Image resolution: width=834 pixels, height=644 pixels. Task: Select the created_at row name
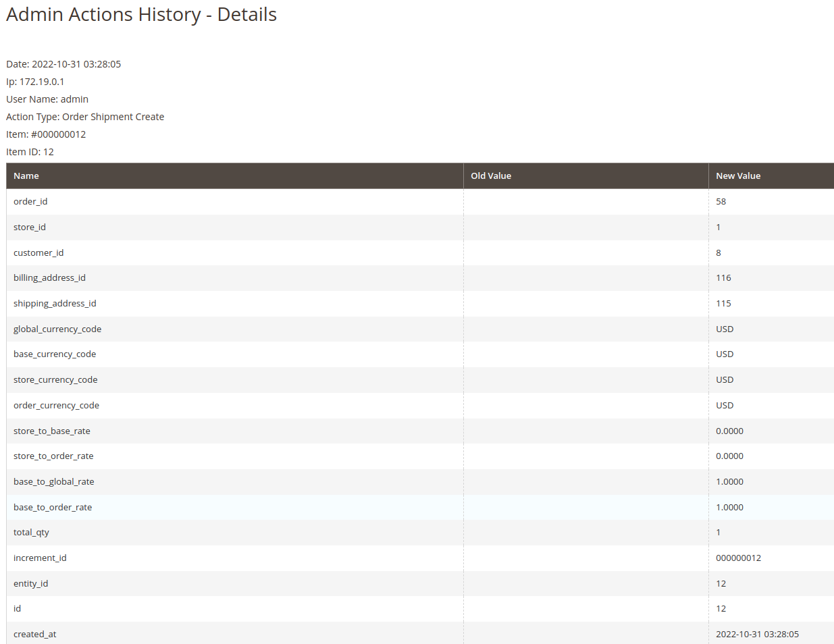pos(35,634)
